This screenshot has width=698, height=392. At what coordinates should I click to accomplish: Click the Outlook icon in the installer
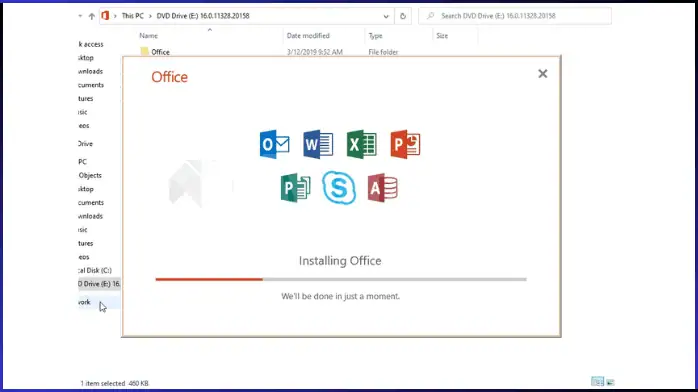tap(274, 144)
